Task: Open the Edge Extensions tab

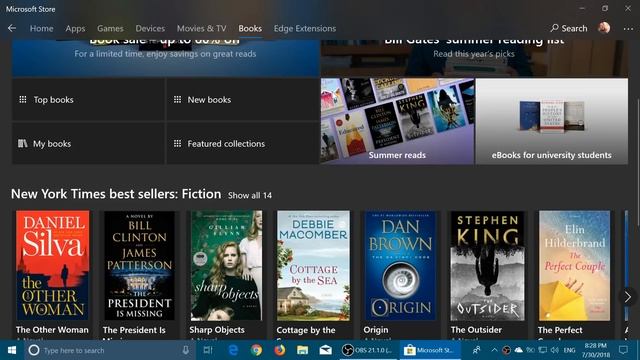Action: click(304, 28)
